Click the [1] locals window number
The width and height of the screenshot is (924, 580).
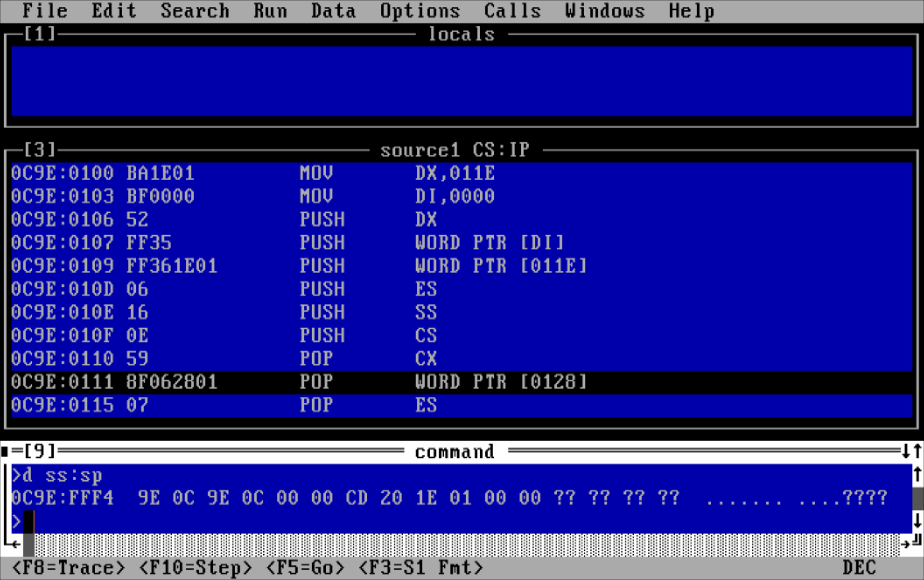[x=40, y=34]
